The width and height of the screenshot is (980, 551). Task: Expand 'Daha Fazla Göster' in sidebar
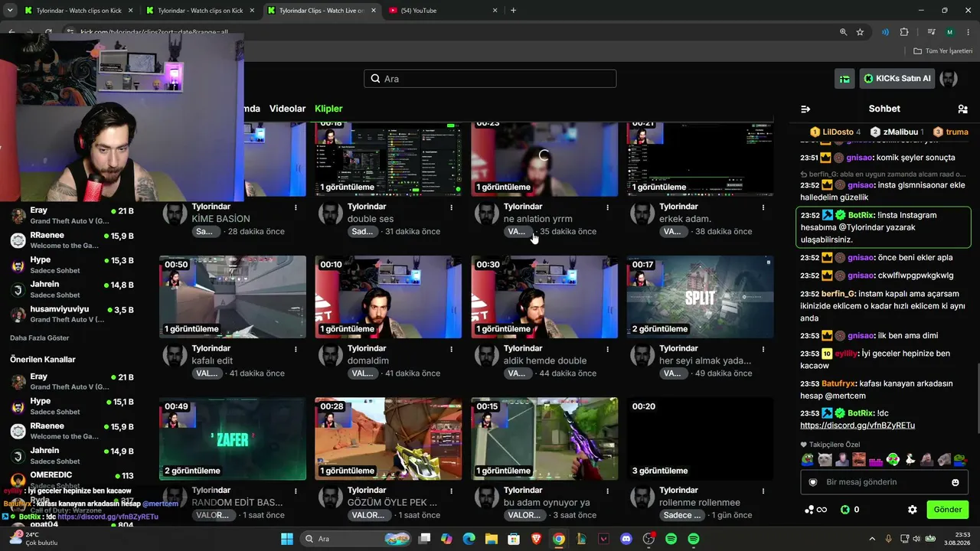(39, 337)
